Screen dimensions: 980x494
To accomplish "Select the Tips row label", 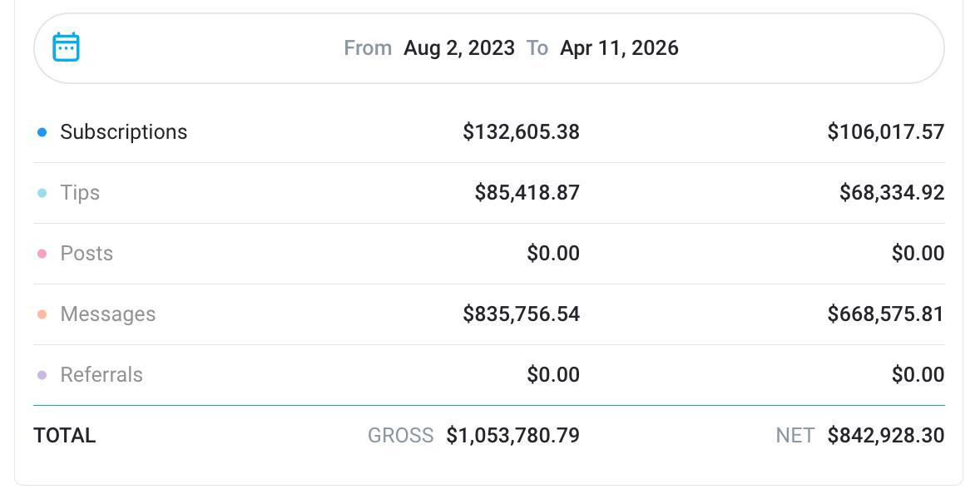I will point(80,193).
